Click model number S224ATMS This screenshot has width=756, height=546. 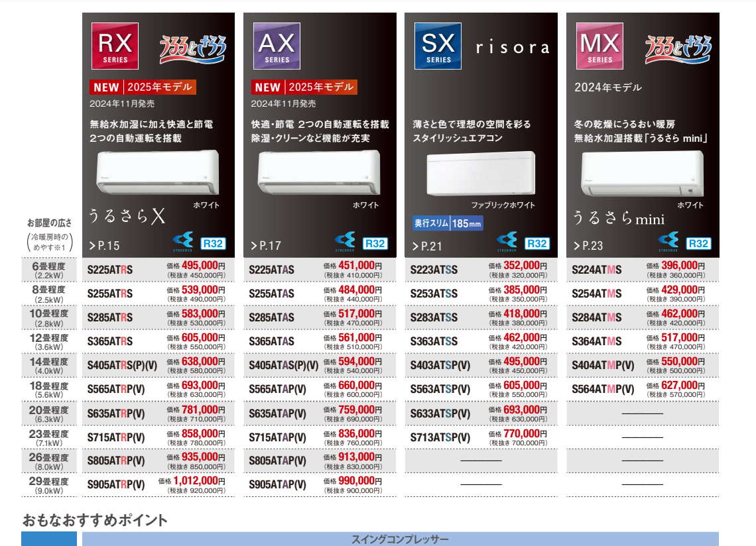tap(596, 270)
